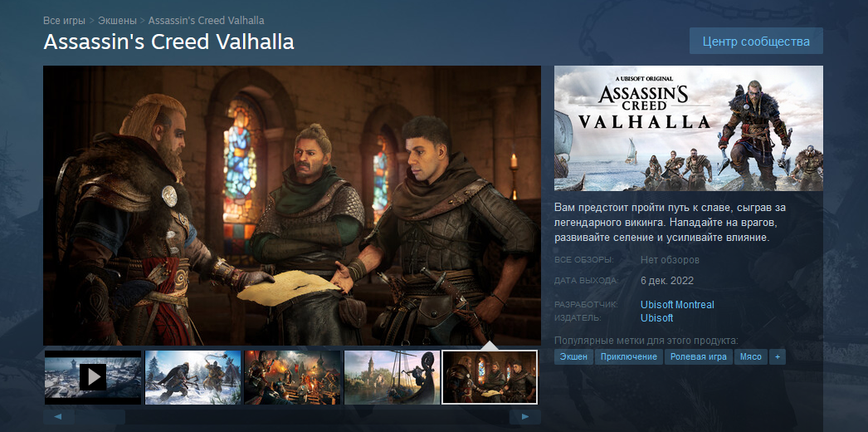868x432 pixels.
Task: Play the trailer video thumbnail
Action: coord(93,376)
